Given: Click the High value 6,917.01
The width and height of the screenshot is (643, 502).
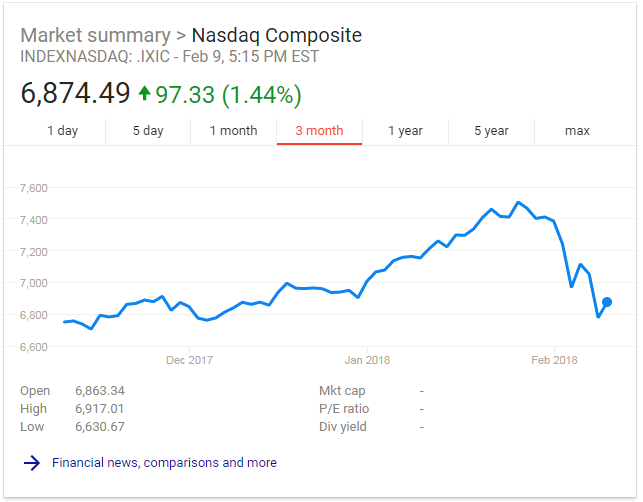Looking at the screenshot, I should pos(100,409).
